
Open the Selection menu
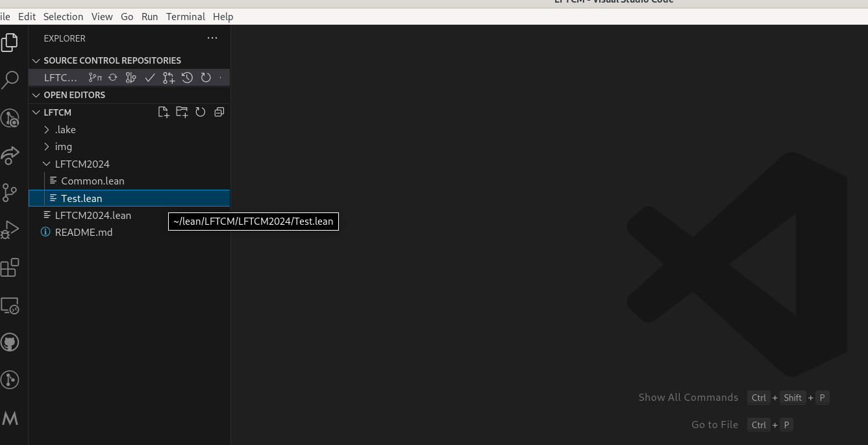coord(63,16)
